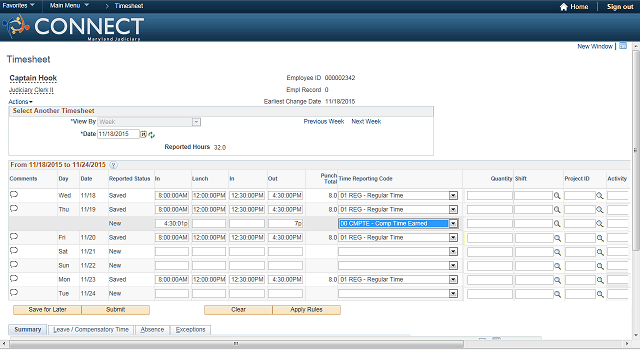Open the Main Menu dropdown
The width and height of the screenshot is (640, 360).
point(69,6)
